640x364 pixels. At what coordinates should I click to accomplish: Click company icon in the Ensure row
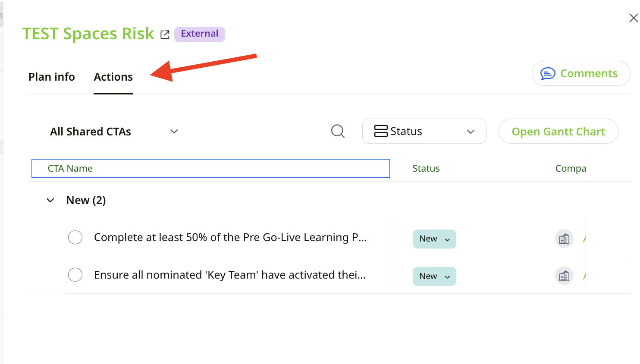[564, 276]
